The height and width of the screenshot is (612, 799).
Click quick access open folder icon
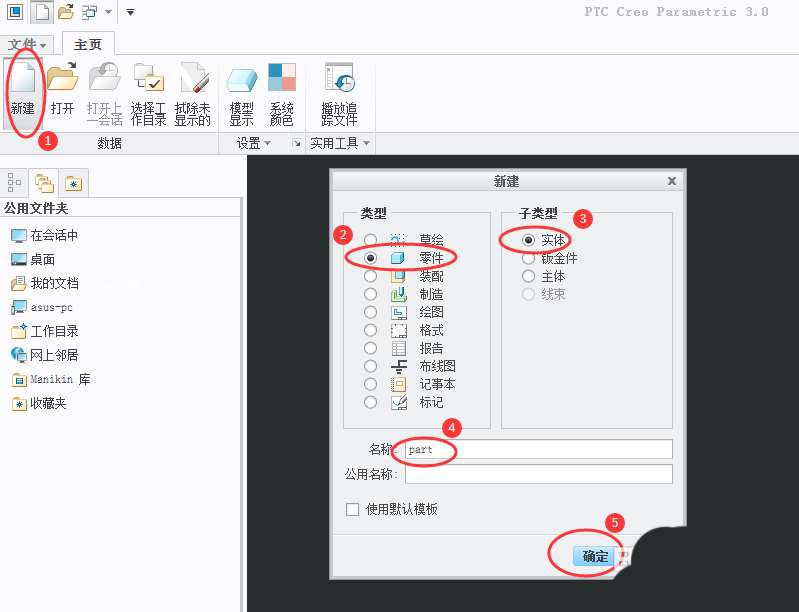[x=66, y=12]
